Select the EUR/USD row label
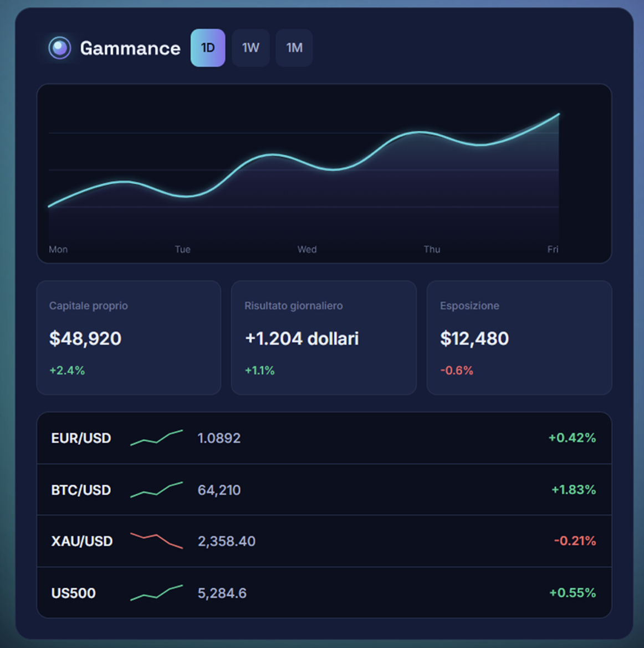This screenshot has height=648, width=644. tap(81, 438)
